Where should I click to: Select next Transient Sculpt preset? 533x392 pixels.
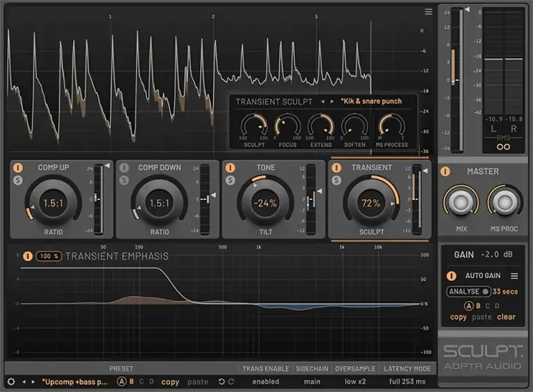click(332, 101)
